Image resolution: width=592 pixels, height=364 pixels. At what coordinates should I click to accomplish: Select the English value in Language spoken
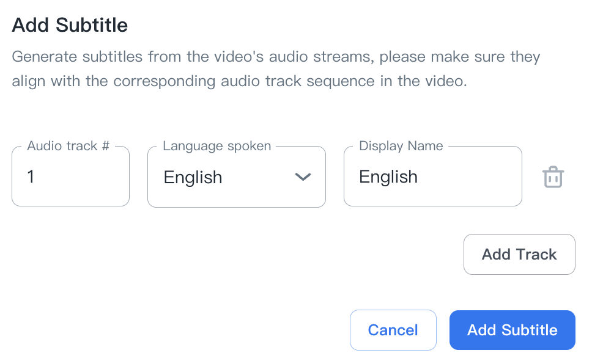tap(193, 178)
